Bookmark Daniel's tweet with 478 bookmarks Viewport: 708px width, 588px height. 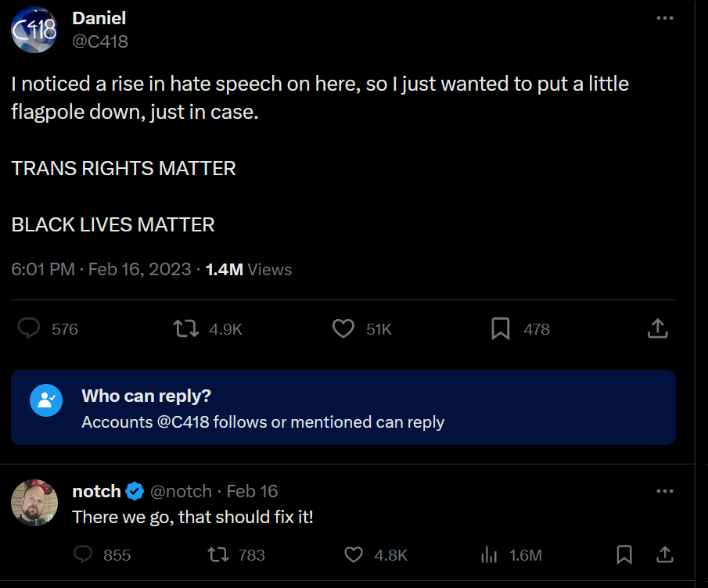[x=501, y=329]
